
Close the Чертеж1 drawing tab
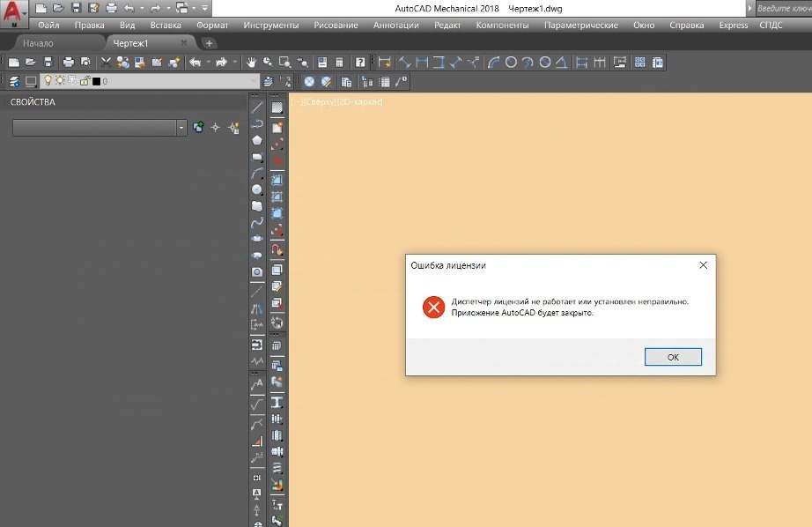[184, 43]
